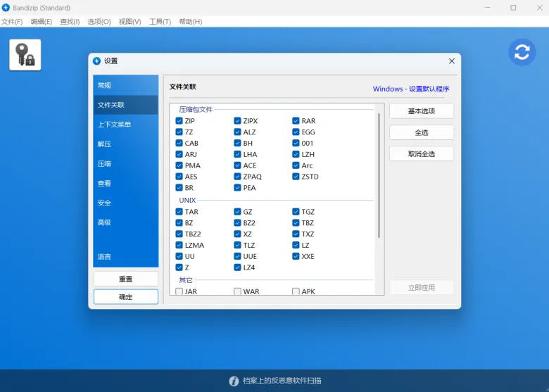Click the 立即应用 button
This screenshot has width=549, height=392.
pyautogui.click(x=421, y=288)
